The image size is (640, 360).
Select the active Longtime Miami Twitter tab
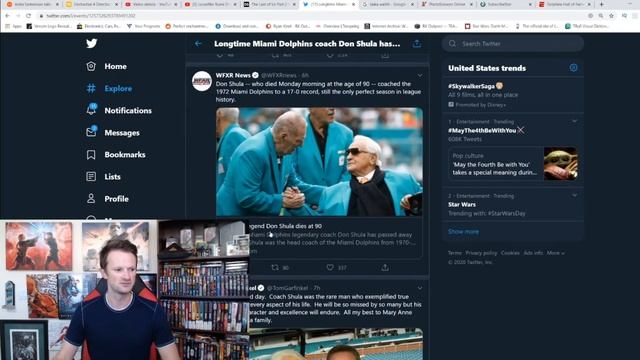(x=329, y=4)
